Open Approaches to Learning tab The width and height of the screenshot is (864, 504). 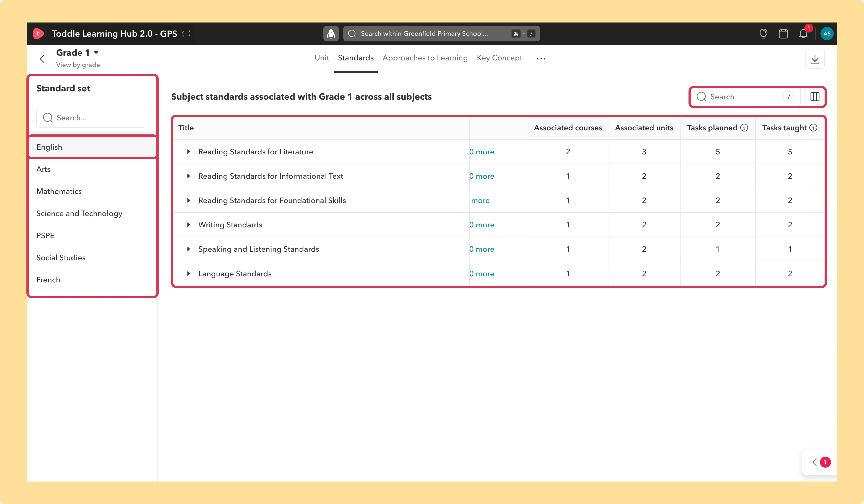pyautogui.click(x=425, y=58)
